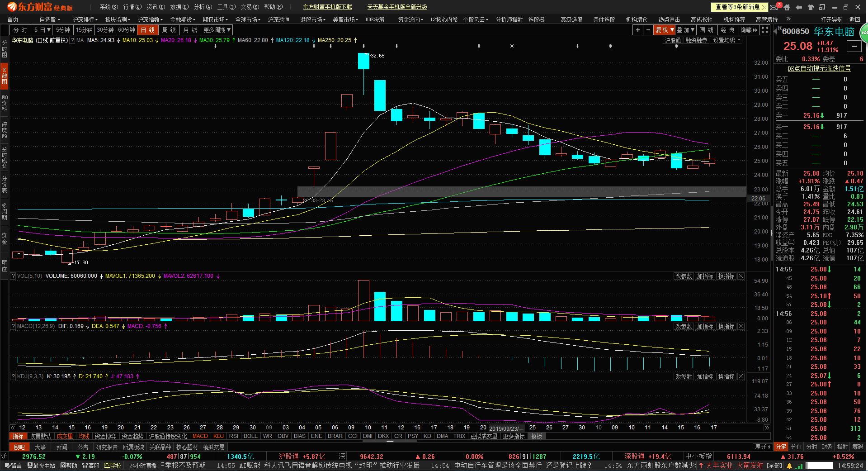Select 15分钟 chart period
This screenshot has width=868, height=471.
click(x=84, y=30)
